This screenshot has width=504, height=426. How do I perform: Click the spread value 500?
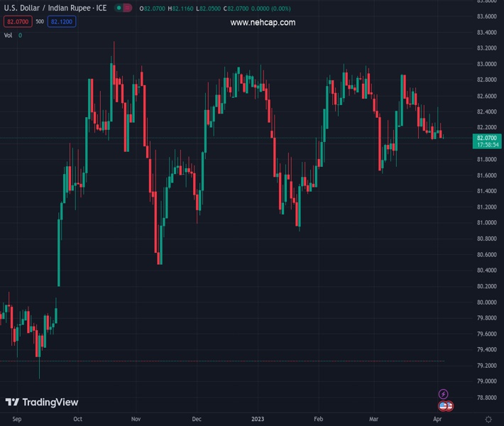(40, 21)
